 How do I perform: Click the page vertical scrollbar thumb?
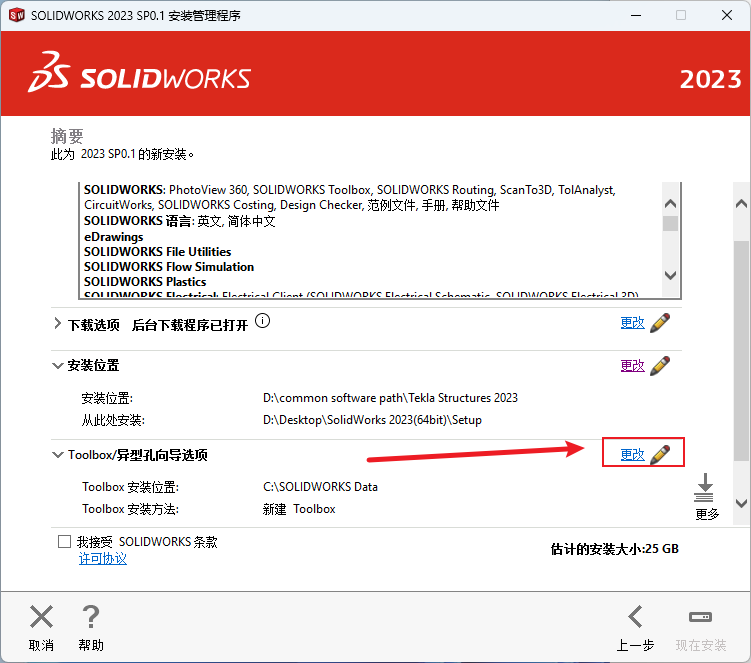[741, 351]
